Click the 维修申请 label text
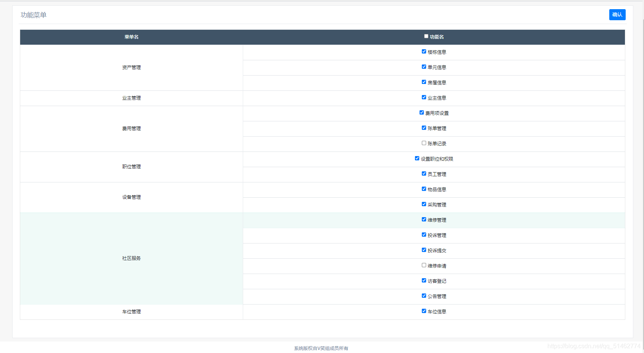Screen dimensions: 644x353 (437, 266)
